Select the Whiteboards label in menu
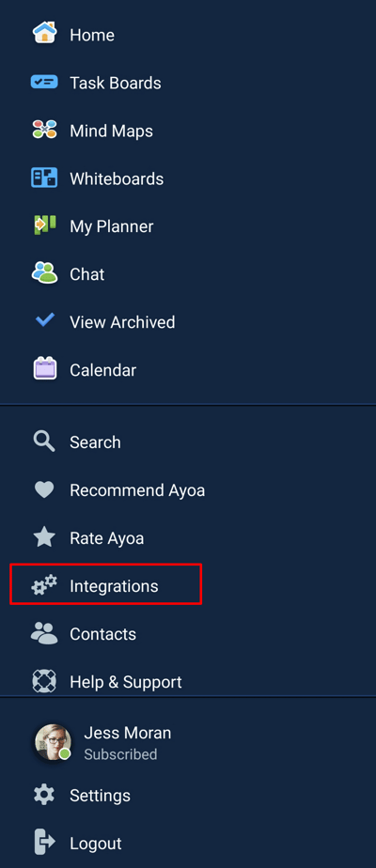The image size is (376, 868). (x=117, y=178)
